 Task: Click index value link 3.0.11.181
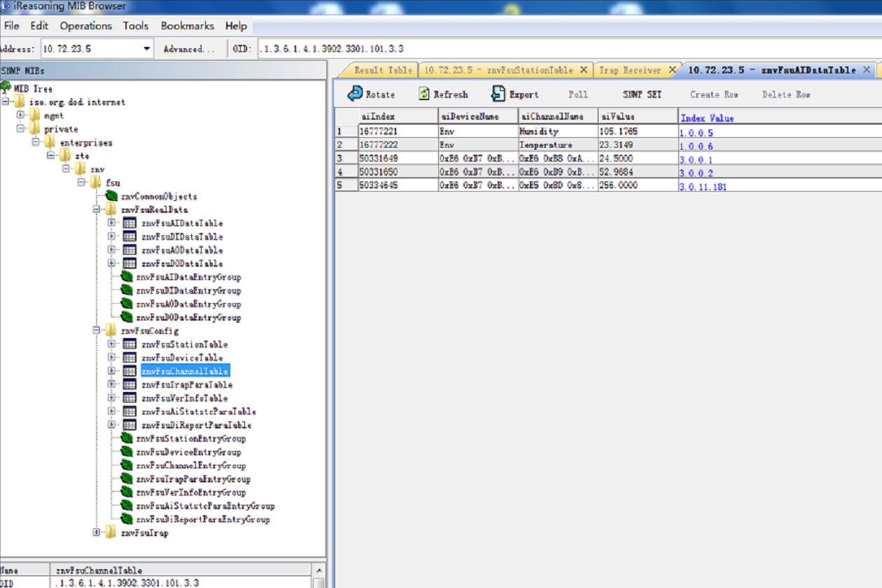click(703, 187)
